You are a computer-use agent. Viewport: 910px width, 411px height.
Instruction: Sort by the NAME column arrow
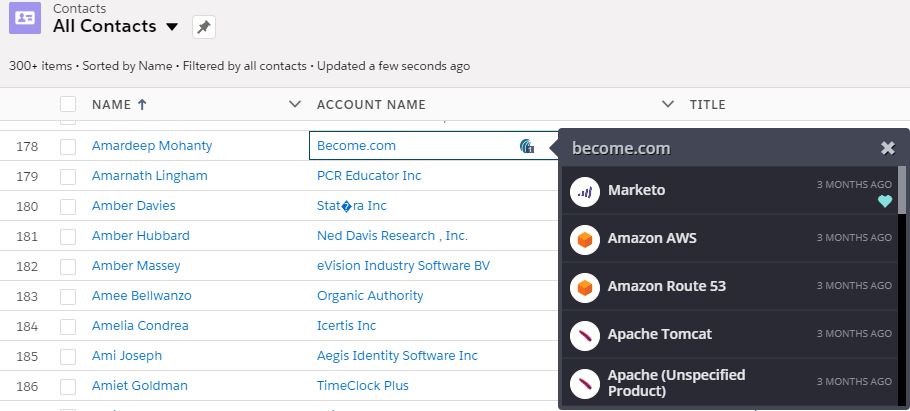142,104
